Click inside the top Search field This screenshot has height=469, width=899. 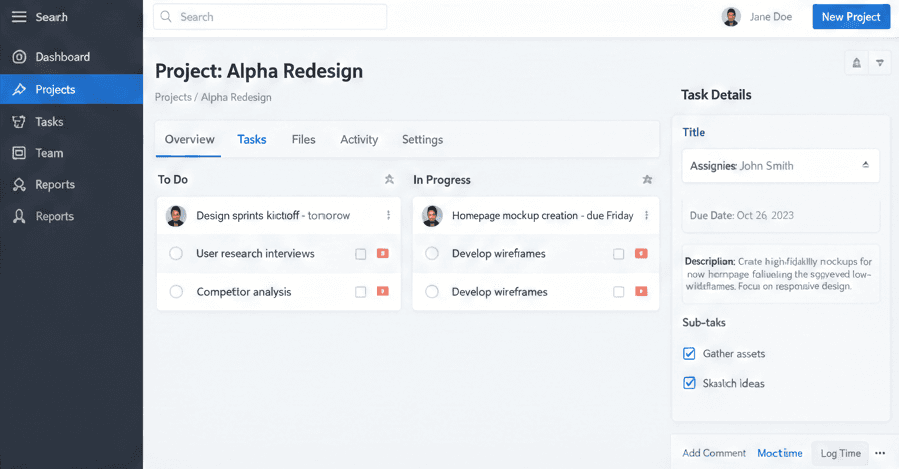point(270,17)
